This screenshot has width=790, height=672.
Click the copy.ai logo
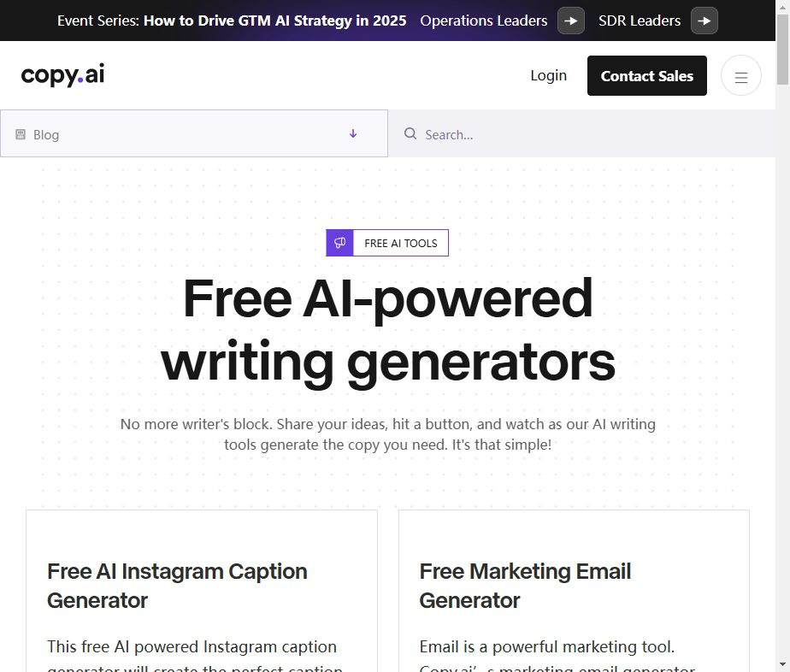tap(62, 75)
